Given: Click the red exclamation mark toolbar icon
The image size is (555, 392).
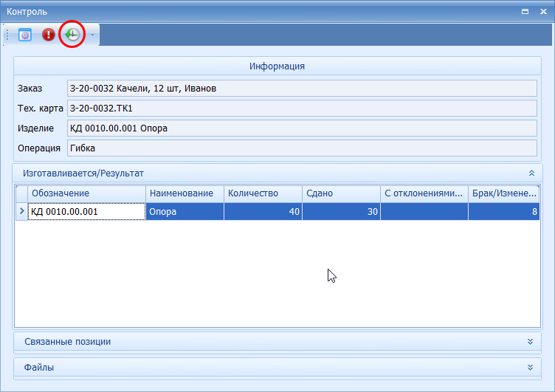Looking at the screenshot, I should click(x=48, y=35).
